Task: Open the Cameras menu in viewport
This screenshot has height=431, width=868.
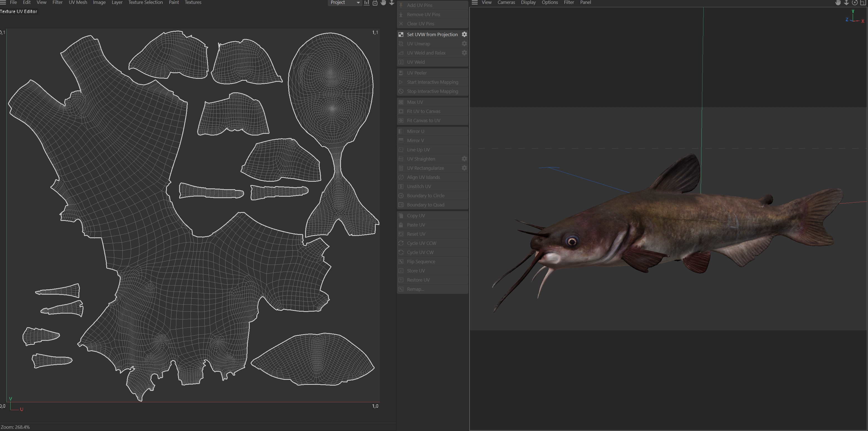Action: [506, 2]
